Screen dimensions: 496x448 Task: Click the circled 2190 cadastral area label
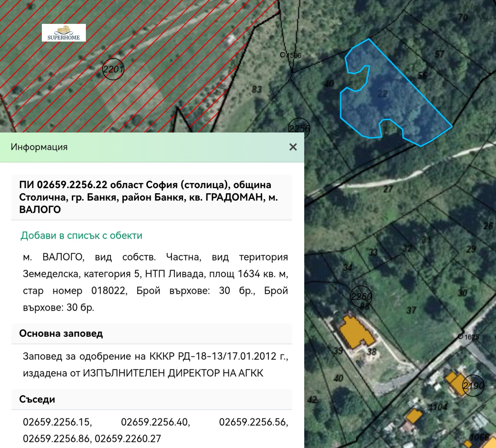pos(473,385)
